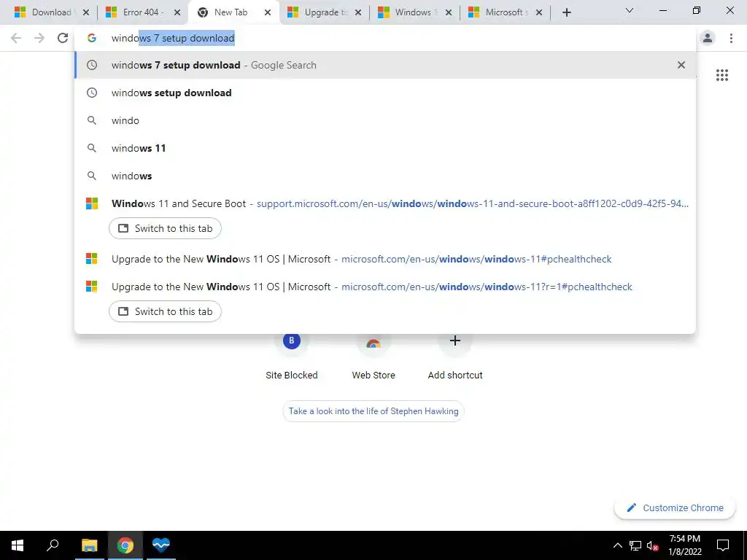Screen dimensions: 747x560
Task: Go back to previous page
Action: pyautogui.click(x=16, y=38)
